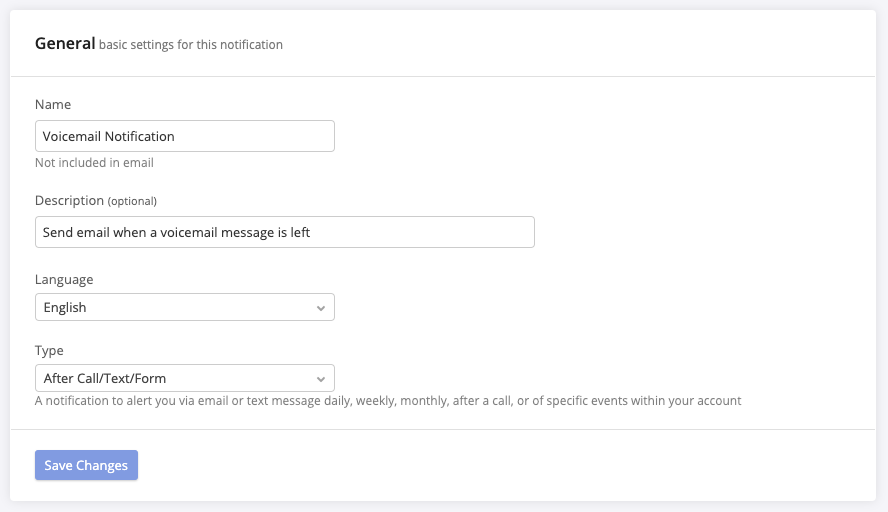Click the Type dropdown chevron arrow
This screenshot has height=512, width=888.
pos(320,379)
